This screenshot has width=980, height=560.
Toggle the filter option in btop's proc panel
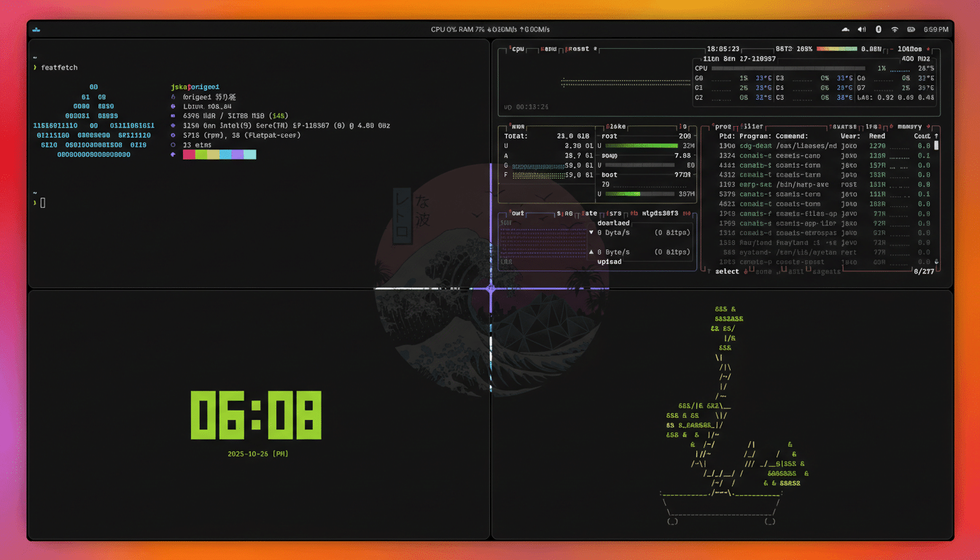coord(752,126)
